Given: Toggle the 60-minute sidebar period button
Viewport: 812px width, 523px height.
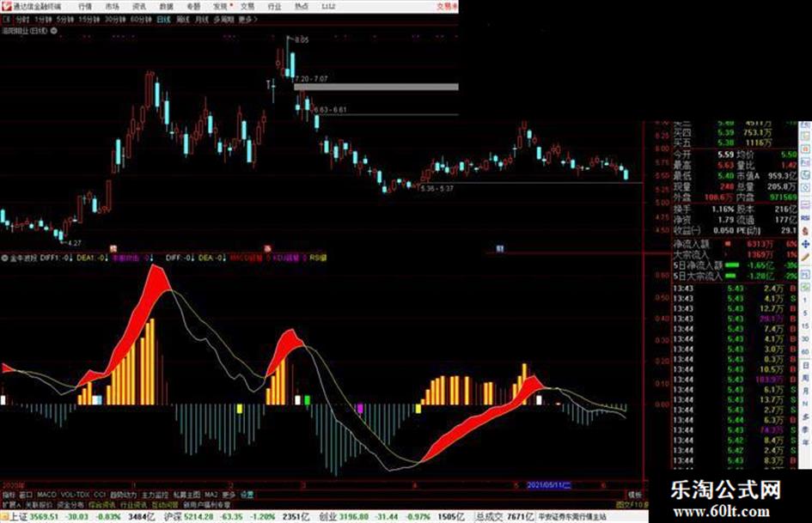Looking at the screenshot, I should pos(805,352).
